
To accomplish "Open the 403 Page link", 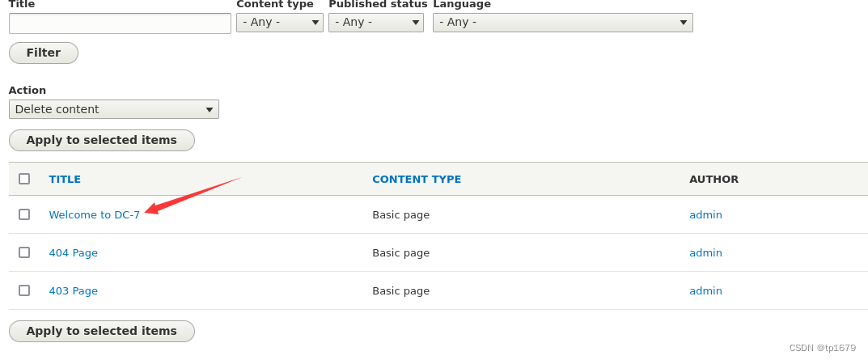I will click(x=73, y=291).
